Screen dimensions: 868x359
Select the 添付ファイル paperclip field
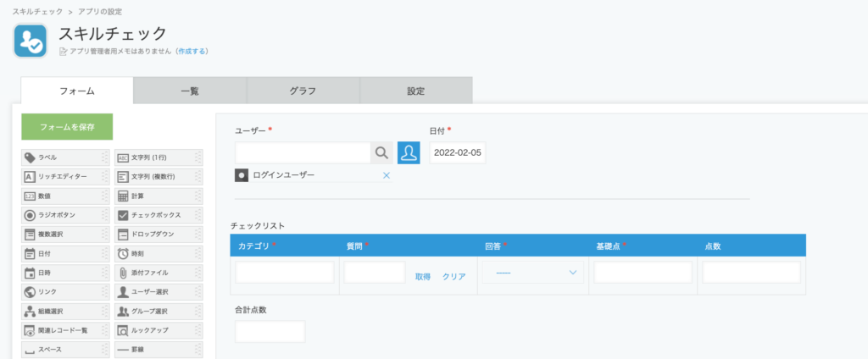[159, 273]
